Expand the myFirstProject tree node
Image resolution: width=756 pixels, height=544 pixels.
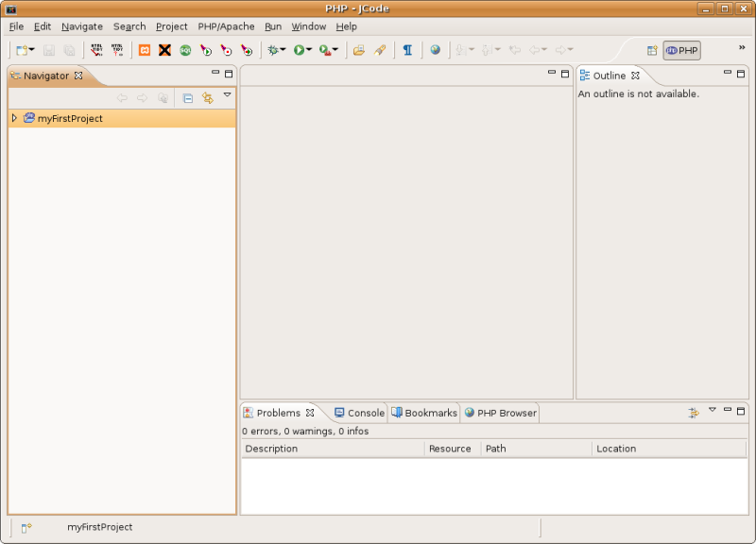pos(14,118)
